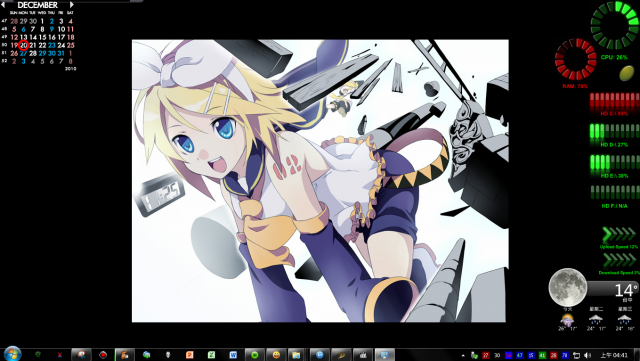Click the DECEMBER month title

pyautogui.click(x=38, y=5)
